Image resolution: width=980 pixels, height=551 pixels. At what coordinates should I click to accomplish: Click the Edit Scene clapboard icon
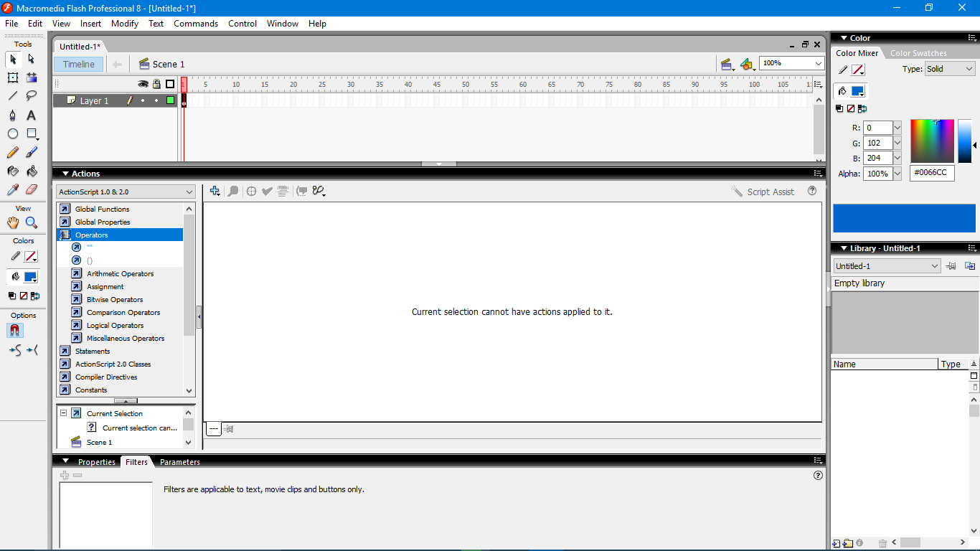(x=727, y=64)
